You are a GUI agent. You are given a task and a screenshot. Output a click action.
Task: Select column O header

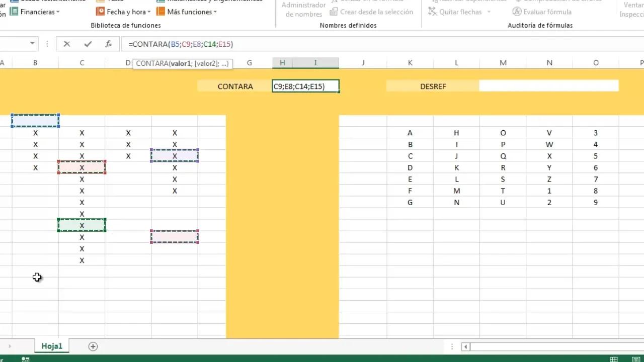pos(596,63)
